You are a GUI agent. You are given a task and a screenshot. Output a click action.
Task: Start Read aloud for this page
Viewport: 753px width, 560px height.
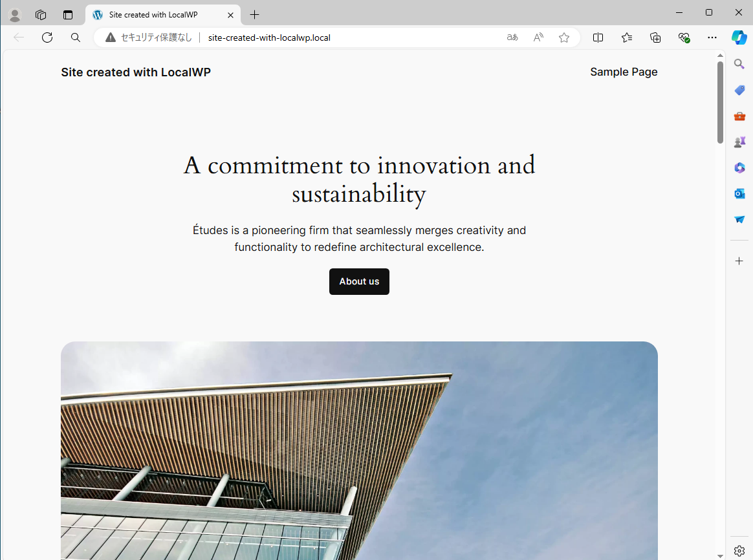pyautogui.click(x=538, y=38)
